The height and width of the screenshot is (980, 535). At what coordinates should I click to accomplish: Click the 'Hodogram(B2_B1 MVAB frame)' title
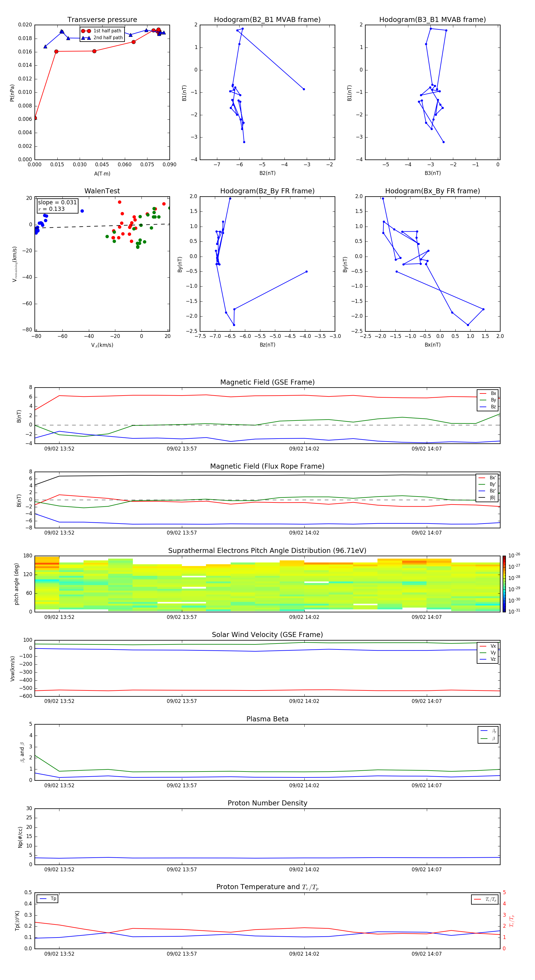267,20
